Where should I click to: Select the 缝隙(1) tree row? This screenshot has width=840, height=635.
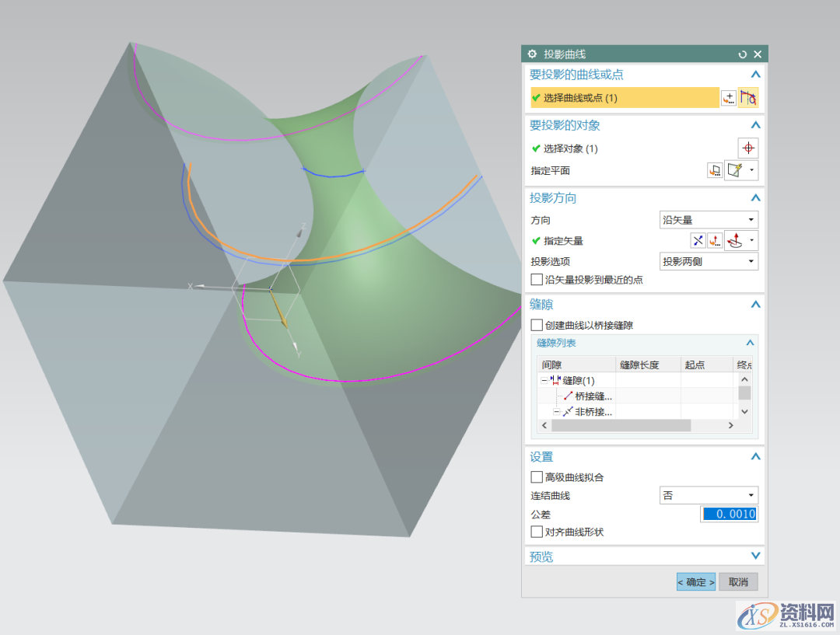[578, 380]
